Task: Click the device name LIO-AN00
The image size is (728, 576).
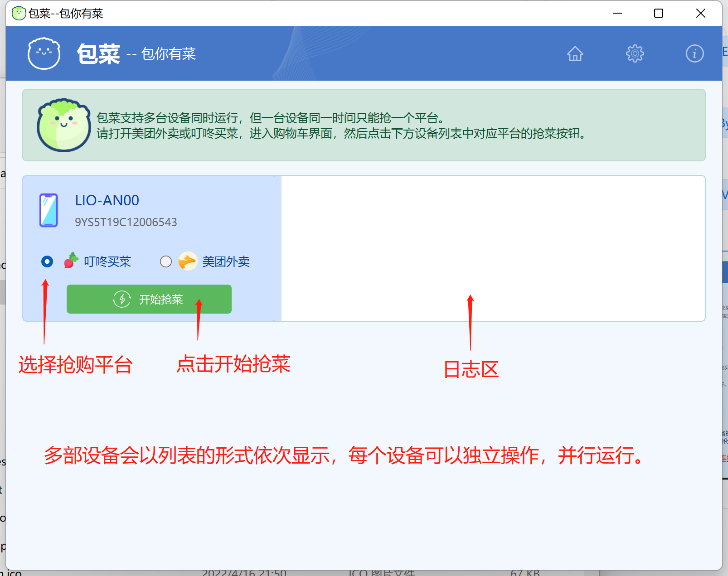Action: 107,200
